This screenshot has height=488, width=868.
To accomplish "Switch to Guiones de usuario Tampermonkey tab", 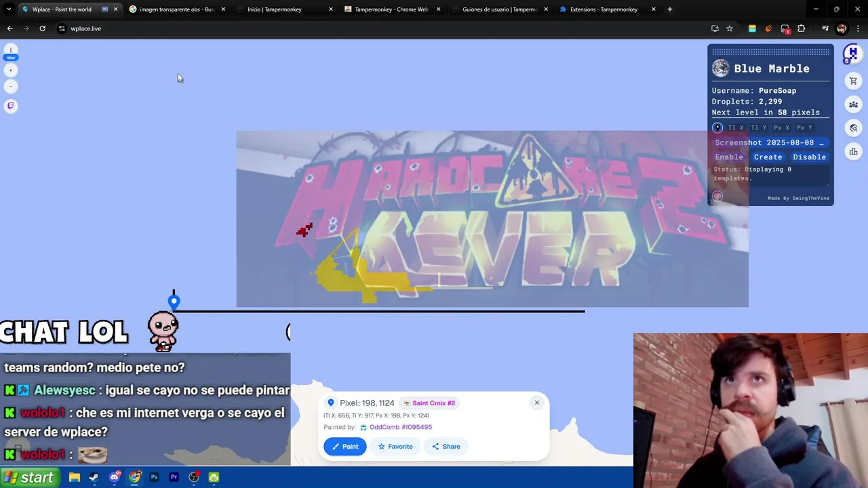I will tap(500, 9).
